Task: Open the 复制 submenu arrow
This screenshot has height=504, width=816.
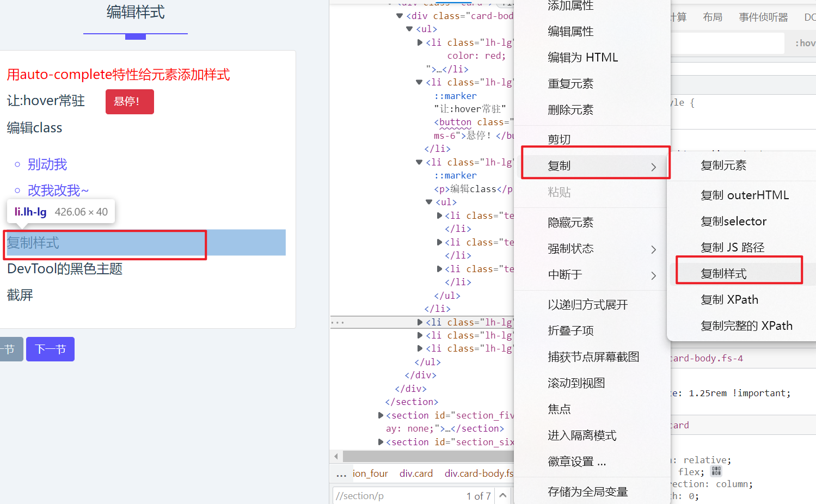Action: [x=653, y=167]
